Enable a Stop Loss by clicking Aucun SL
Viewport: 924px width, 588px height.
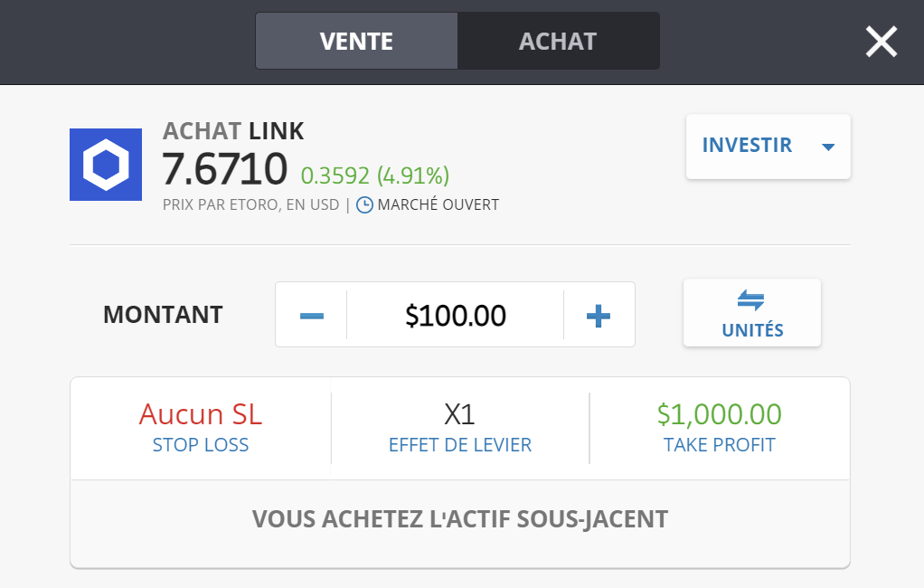[200, 414]
